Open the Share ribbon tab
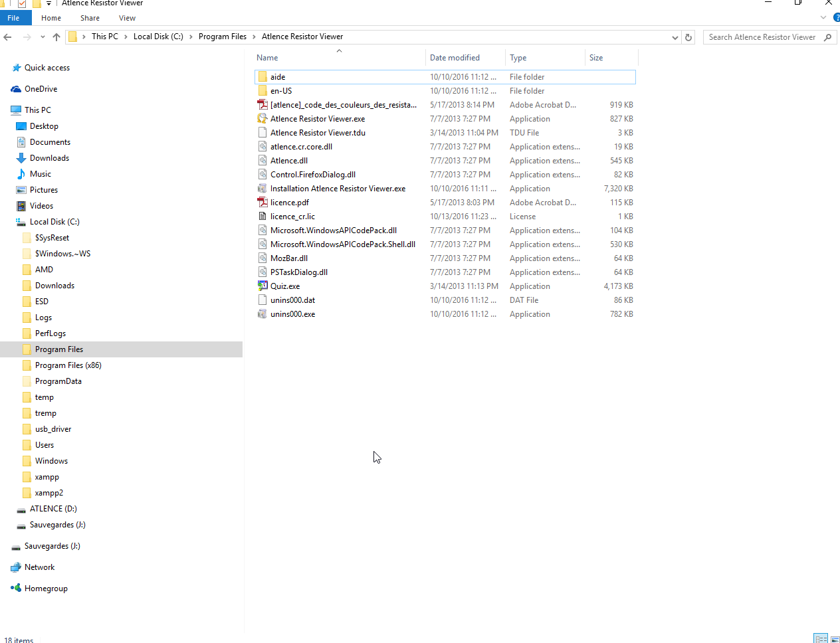This screenshot has height=643, width=840. click(x=90, y=18)
